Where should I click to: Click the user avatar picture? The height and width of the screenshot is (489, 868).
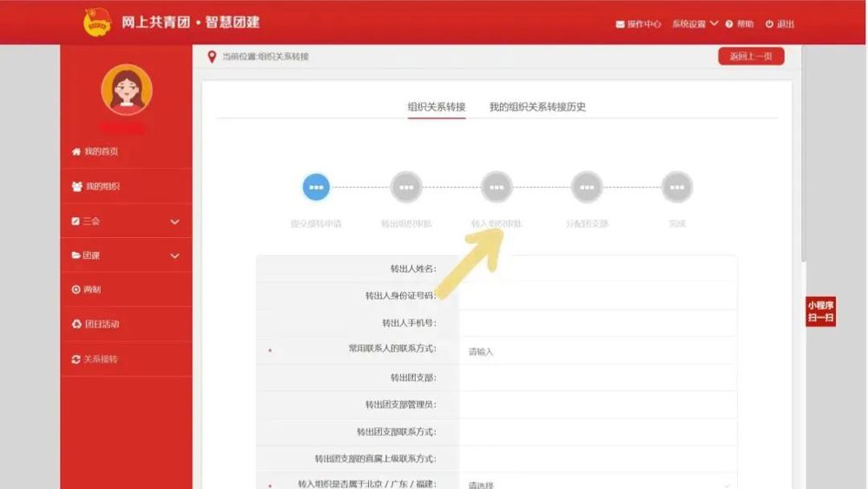coord(127,89)
